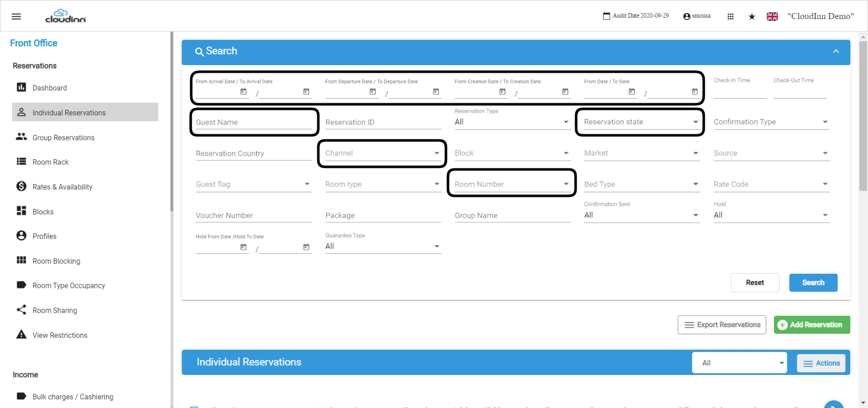Expand Market dropdown
868x408 pixels.
[642, 153]
